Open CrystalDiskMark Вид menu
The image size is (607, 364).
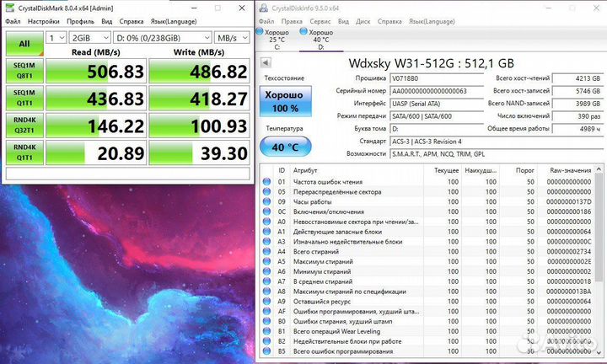click(x=106, y=21)
